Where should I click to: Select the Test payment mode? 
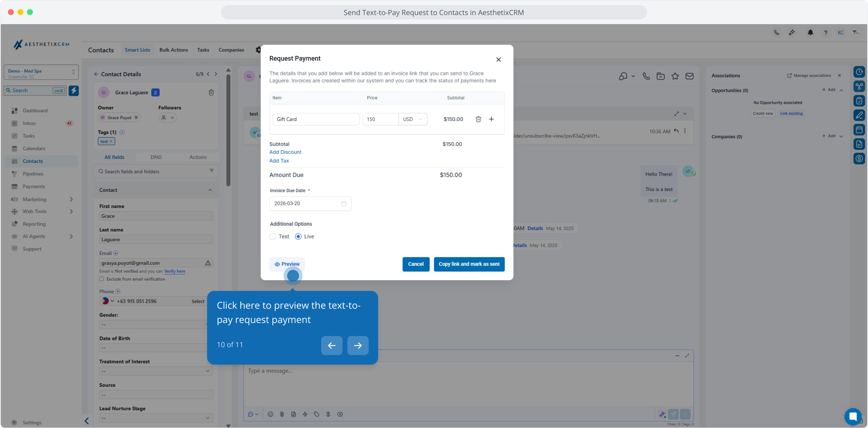(273, 237)
